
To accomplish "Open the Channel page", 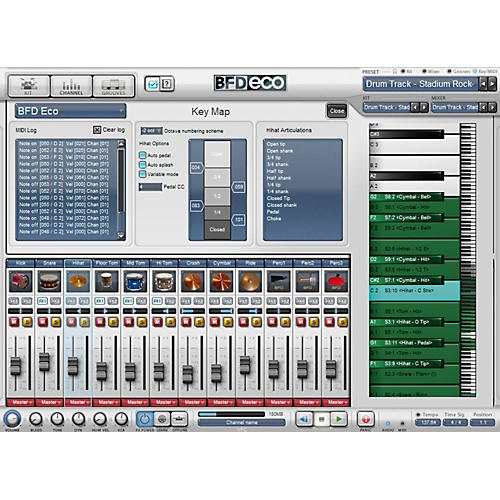I will (x=71, y=86).
